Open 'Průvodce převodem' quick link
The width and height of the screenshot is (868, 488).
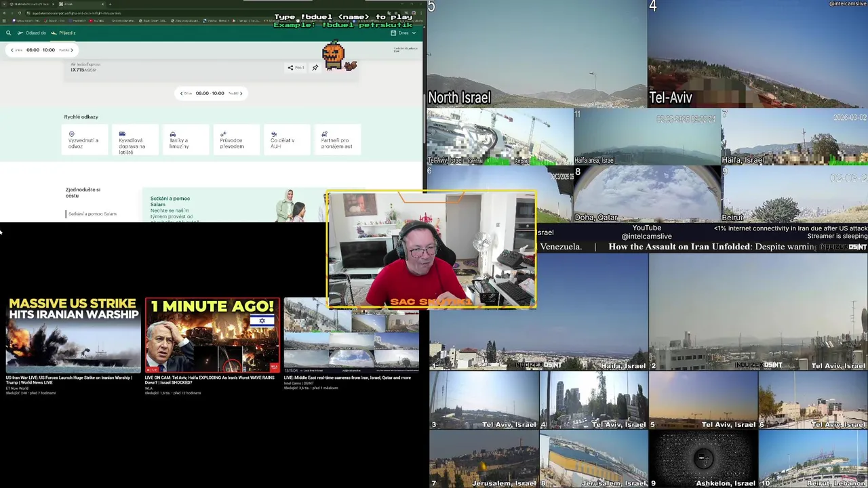236,140
